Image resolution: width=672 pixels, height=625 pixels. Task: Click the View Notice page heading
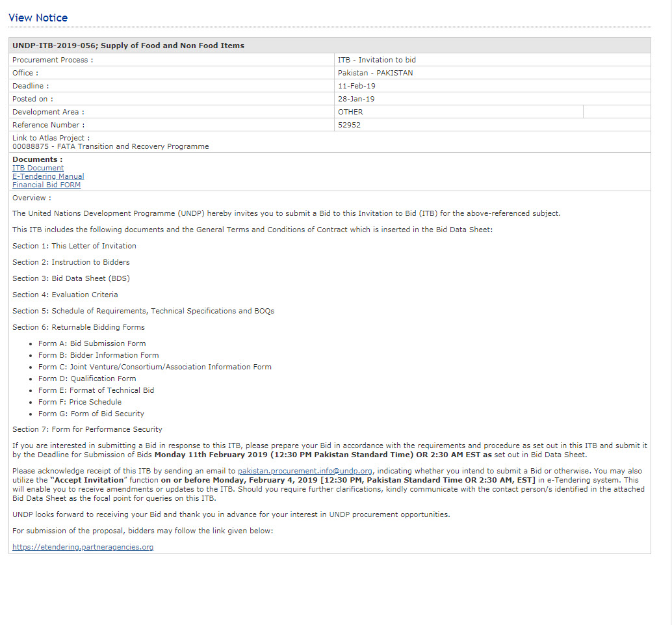(38, 18)
